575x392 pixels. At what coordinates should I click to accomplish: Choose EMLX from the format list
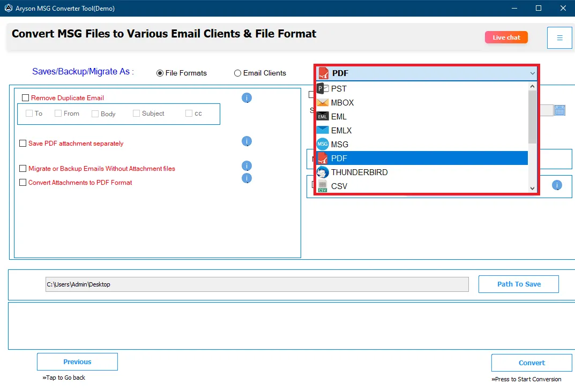click(422, 131)
